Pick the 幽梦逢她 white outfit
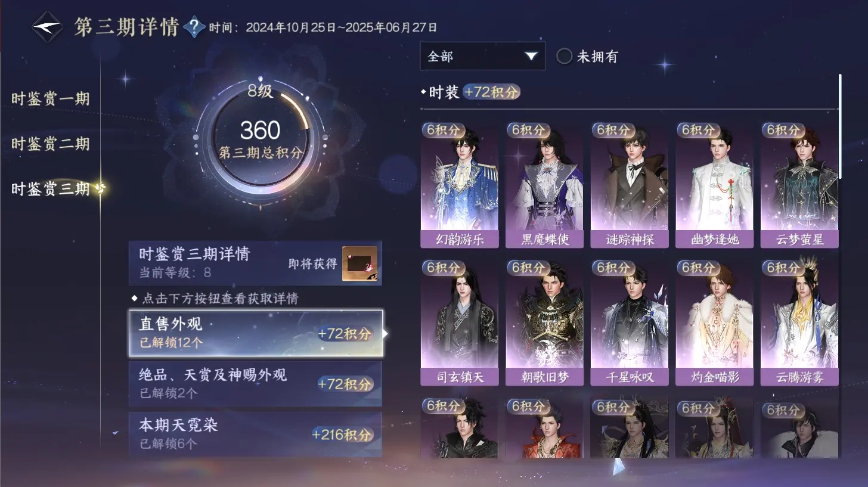Viewport: 868px width, 487px height. [714, 185]
